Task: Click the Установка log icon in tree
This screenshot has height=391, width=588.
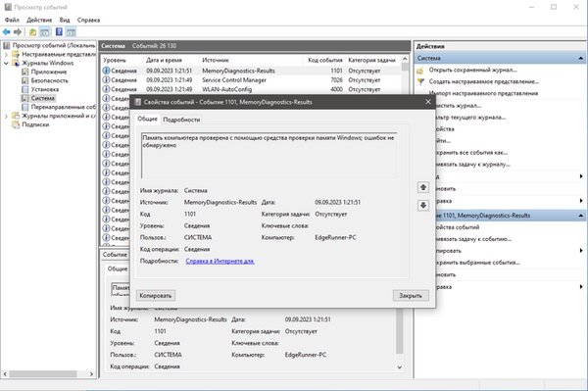Action: [x=25, y=89]
